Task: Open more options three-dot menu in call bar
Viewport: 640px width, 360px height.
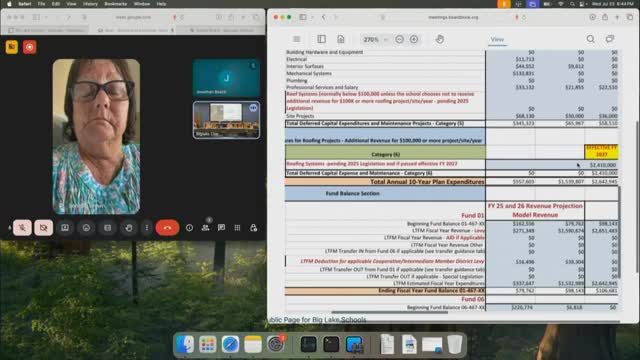Action: click(147, 228)
